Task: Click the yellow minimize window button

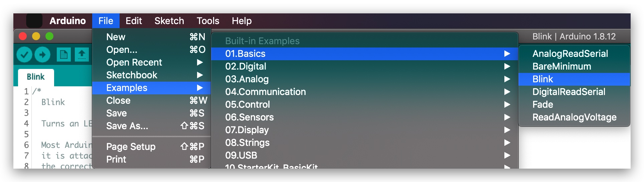Action: click(36, 36)
